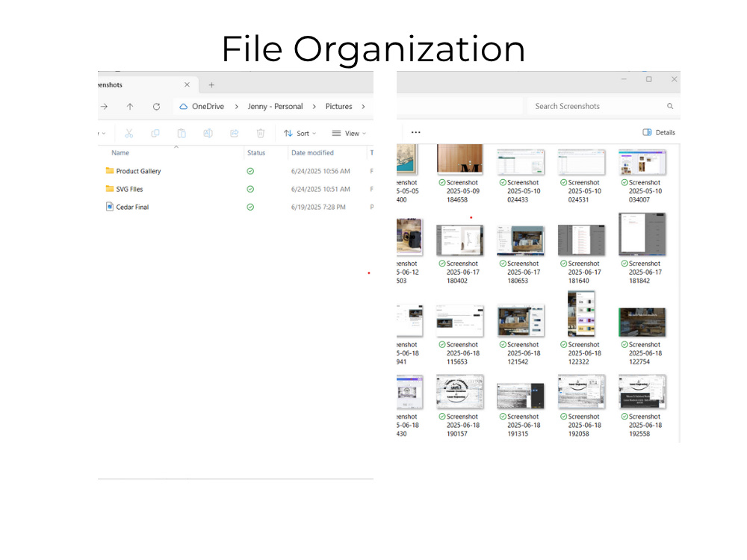Select thumbnail Screenshot 2025-06-18 191315
This screenshot has width=747, height=560.
(521, 396)
